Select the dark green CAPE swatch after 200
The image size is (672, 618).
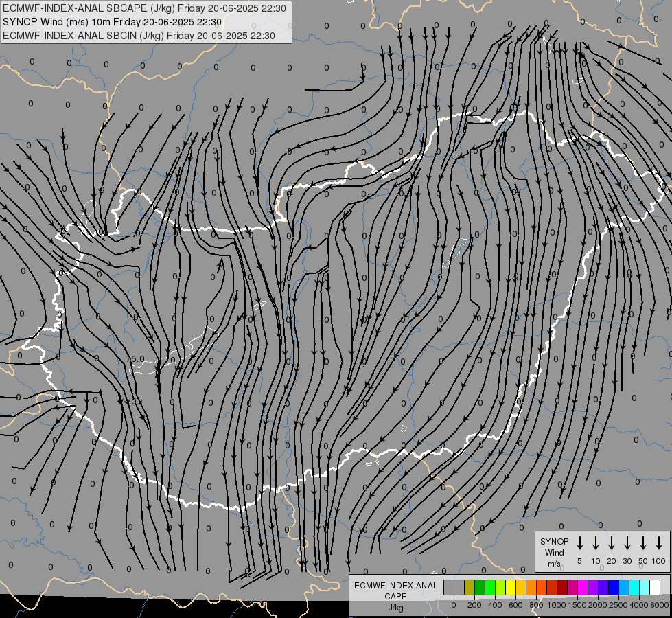(x=480, y=587)
